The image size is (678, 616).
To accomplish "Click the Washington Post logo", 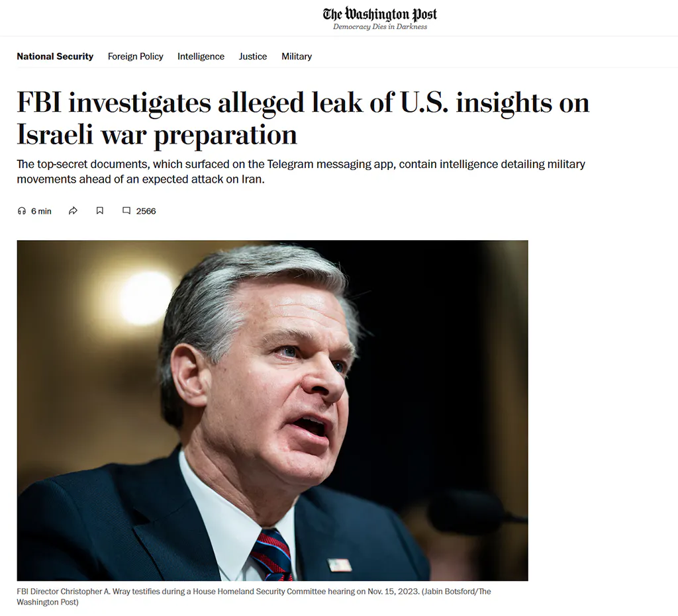I will pos(379,14).
